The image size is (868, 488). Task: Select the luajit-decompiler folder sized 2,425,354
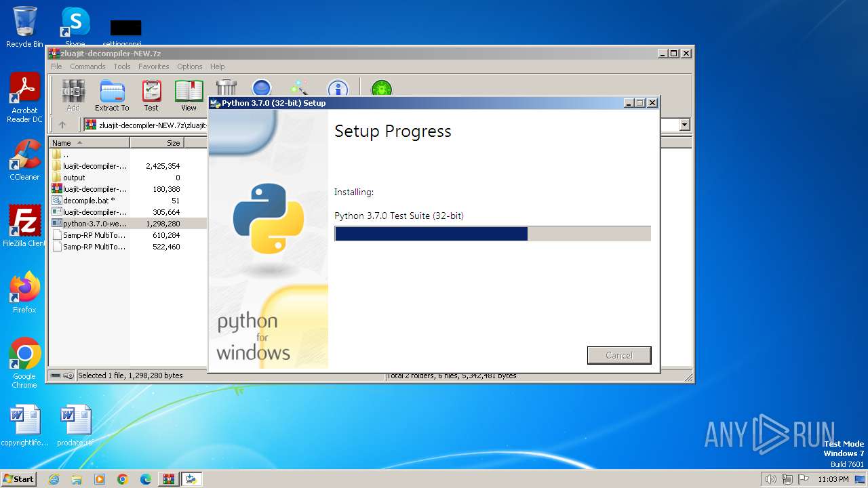pyautogui.click(x=127, y=166)
